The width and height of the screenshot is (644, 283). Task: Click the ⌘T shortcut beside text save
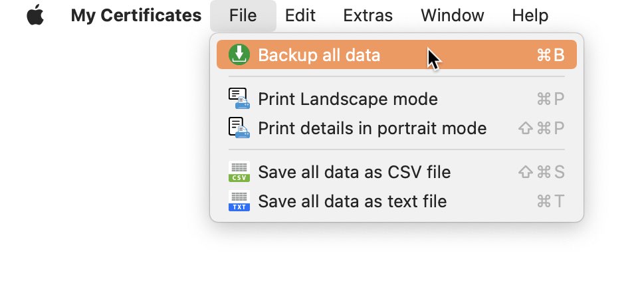[551, 201]
